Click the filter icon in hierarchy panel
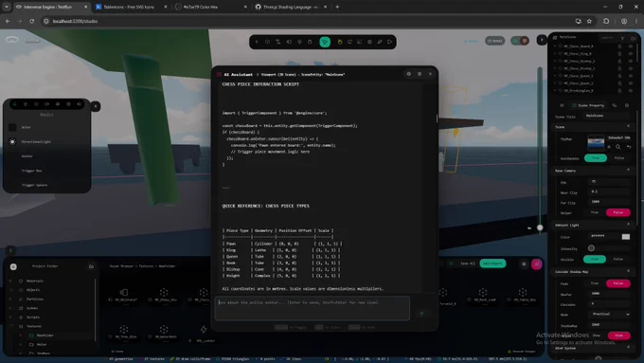This screenshot has height=363, width=644. (622, 38)
